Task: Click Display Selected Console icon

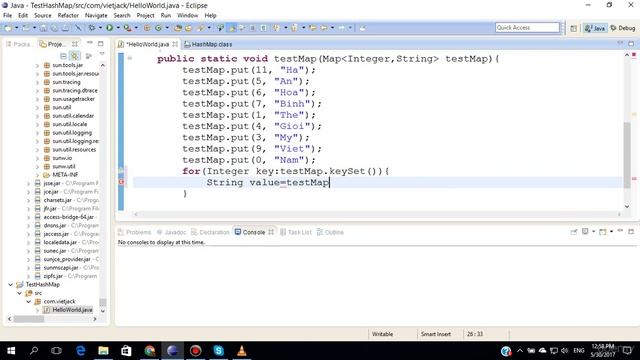Action: [x=585, y=231]
